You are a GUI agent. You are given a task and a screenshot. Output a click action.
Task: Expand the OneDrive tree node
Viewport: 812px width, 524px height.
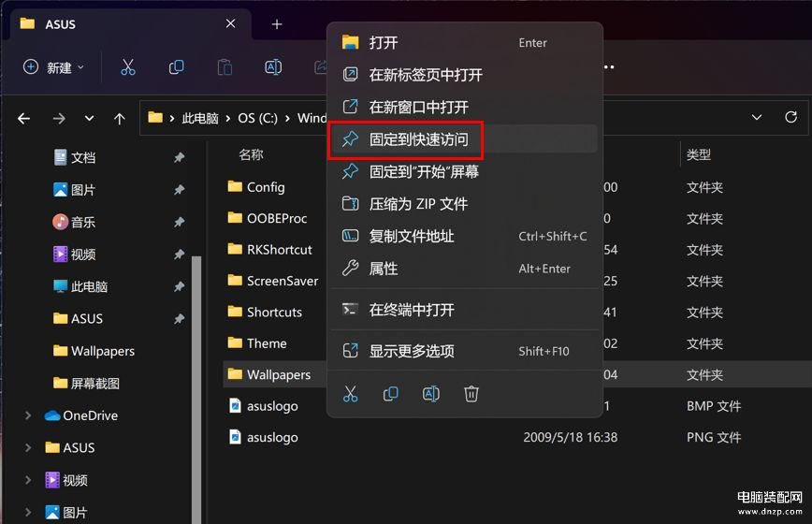tap(28, 415)
